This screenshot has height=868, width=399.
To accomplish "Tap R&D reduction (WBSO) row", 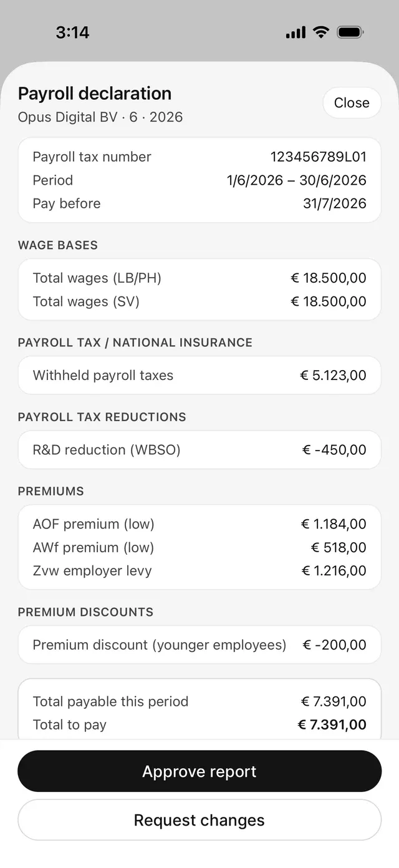I will click(199, 450).
